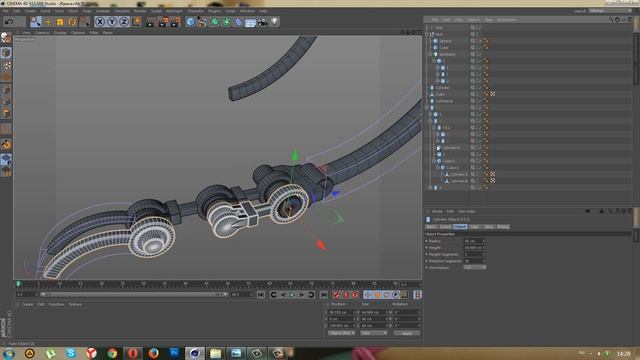
Task: Toggle Autokeying in timeline controls
Action: [x=346, y=294]
